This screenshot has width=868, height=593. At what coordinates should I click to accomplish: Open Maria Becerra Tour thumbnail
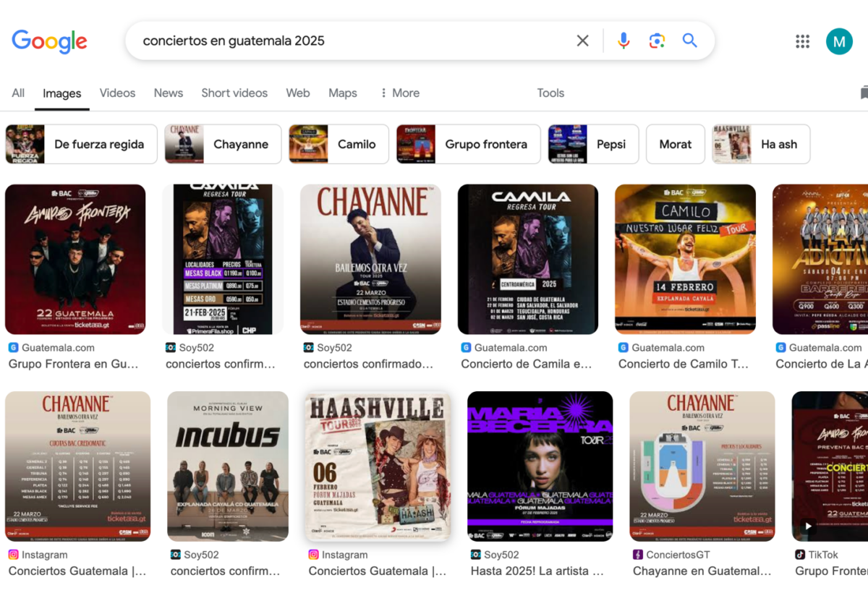click(540, 466)
